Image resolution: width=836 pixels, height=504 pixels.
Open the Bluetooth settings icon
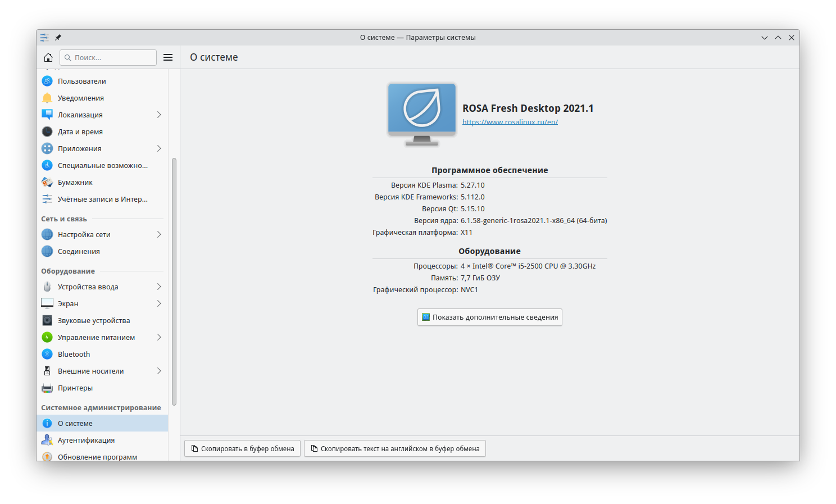click(47, 354)
